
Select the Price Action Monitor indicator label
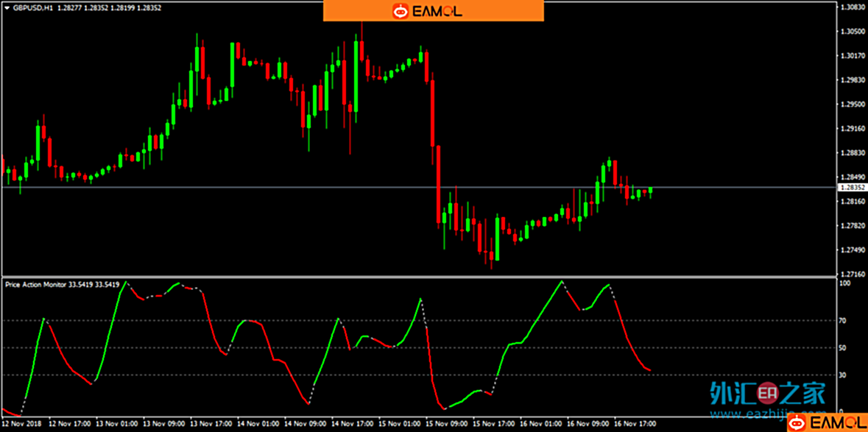tap(35, 284)
